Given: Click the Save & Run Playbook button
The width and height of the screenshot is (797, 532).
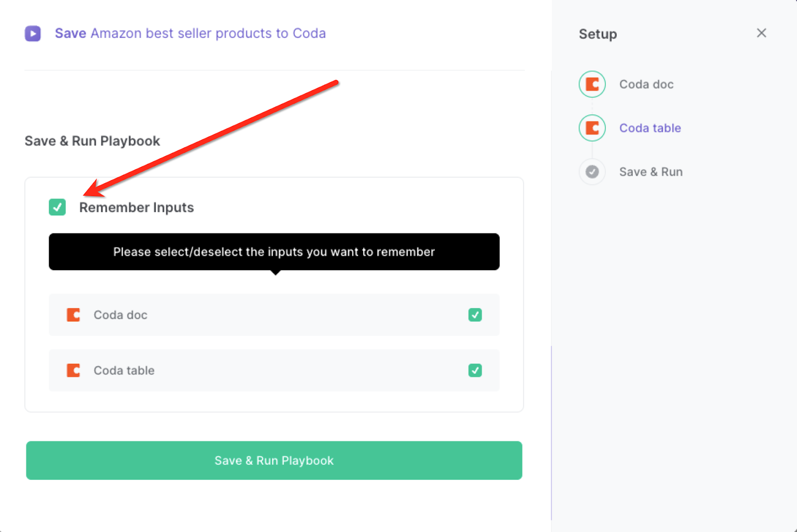Looking at the screenshot, I should pyautogui.click(x=274, y=460).
